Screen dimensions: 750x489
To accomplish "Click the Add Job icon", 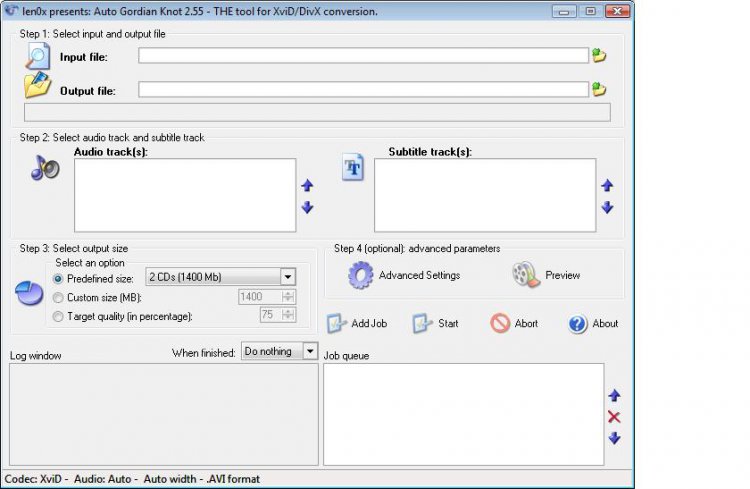I will (x=337, y=323).
